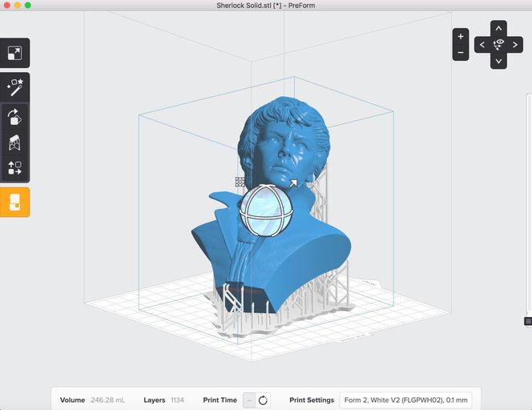Reset view with center eye icon

[498, 45]
